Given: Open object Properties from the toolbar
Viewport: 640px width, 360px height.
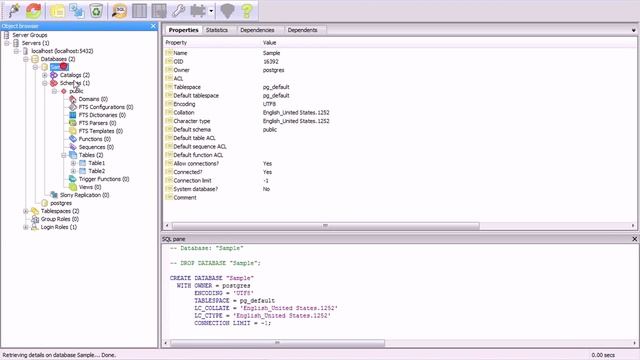Looking at the screenshot, I should [57, 11].
